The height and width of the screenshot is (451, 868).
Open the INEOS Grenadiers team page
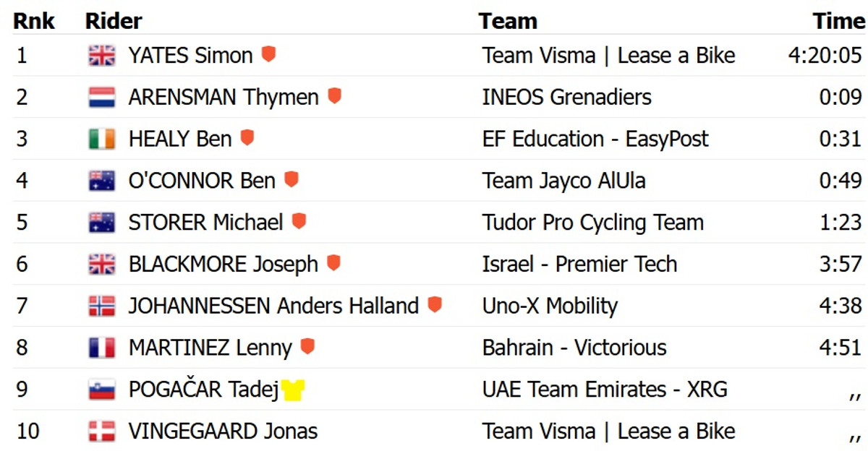[x=566, y=98]
